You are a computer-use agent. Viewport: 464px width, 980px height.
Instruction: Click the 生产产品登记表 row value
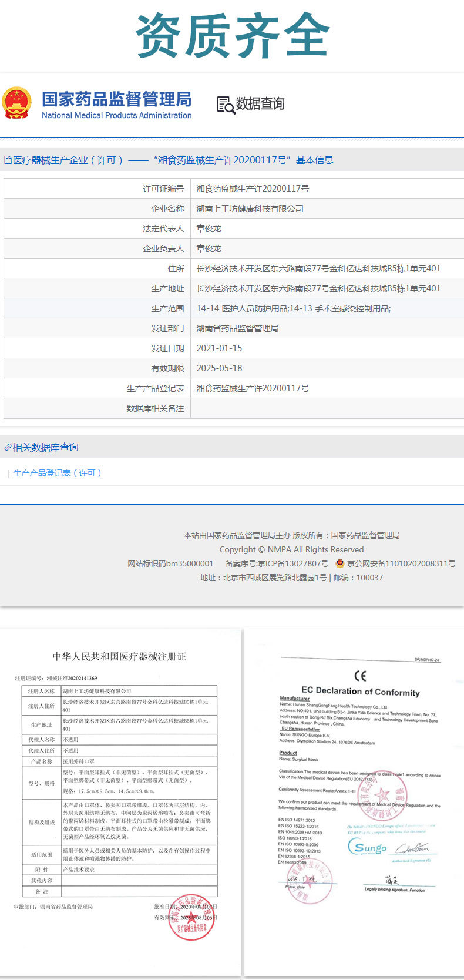[253, 388]
